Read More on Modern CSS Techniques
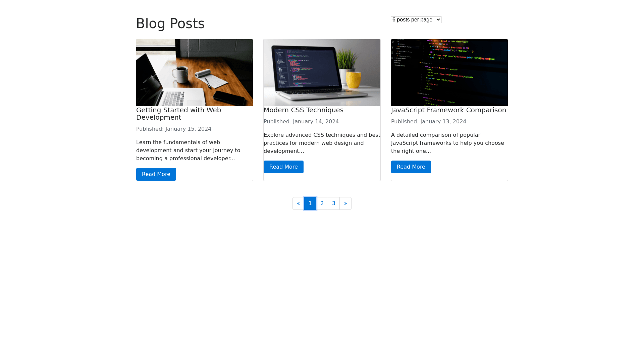Viewport: 644px width, 362px height. pyautogui.click(x=283, y=167)
